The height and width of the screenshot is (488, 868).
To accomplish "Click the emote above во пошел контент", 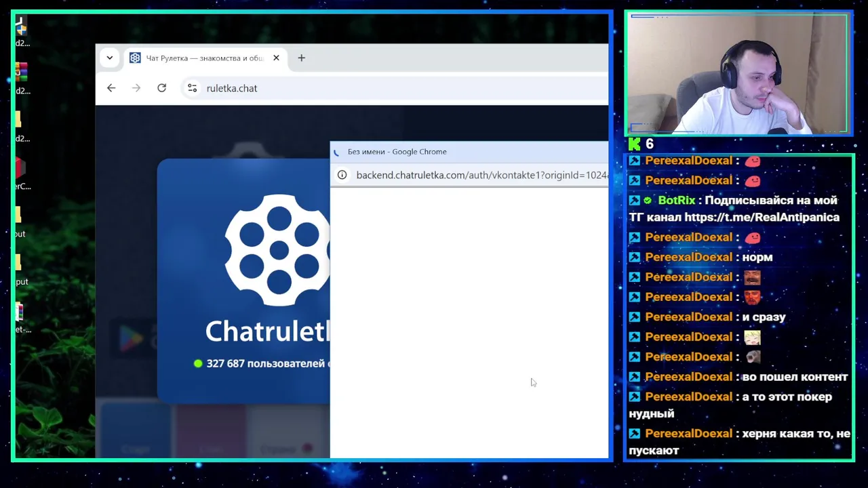I will tap(752, 357).
